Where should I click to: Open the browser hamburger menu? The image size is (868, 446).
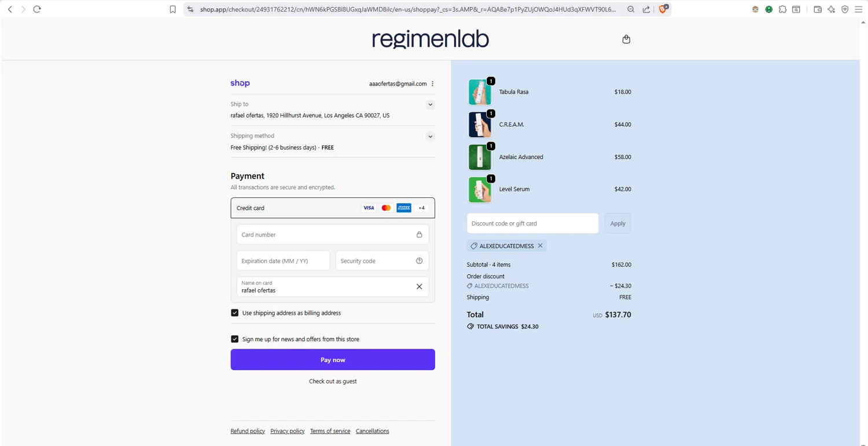[x=859, y=9]
